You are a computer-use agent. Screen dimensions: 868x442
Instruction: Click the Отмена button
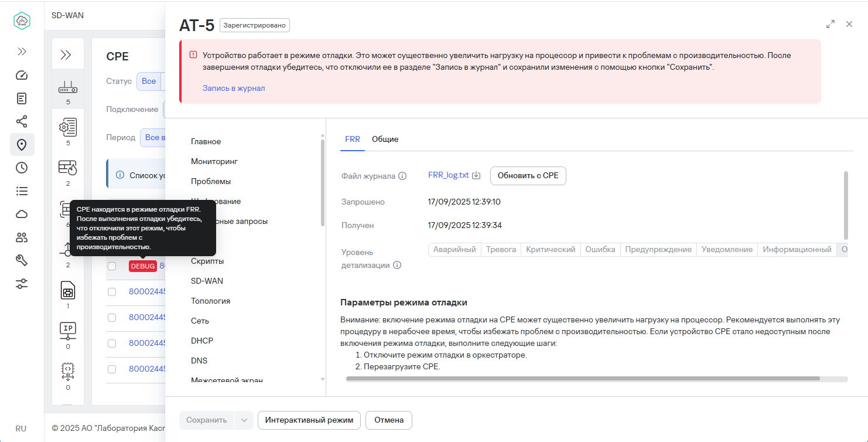(x=389, y=420)
